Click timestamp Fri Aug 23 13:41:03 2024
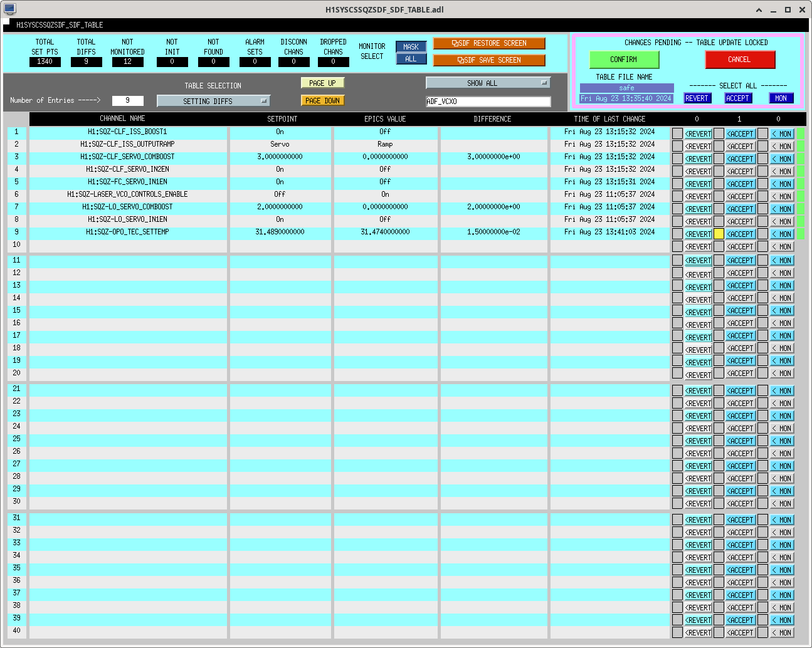This screenshot has width=812, height=648. point(609,232)
